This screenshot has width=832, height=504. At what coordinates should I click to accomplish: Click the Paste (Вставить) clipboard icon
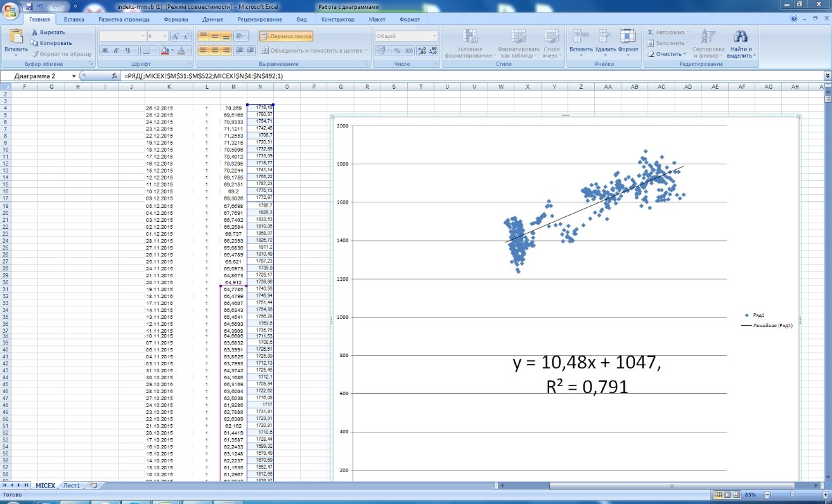pos(15,37)
